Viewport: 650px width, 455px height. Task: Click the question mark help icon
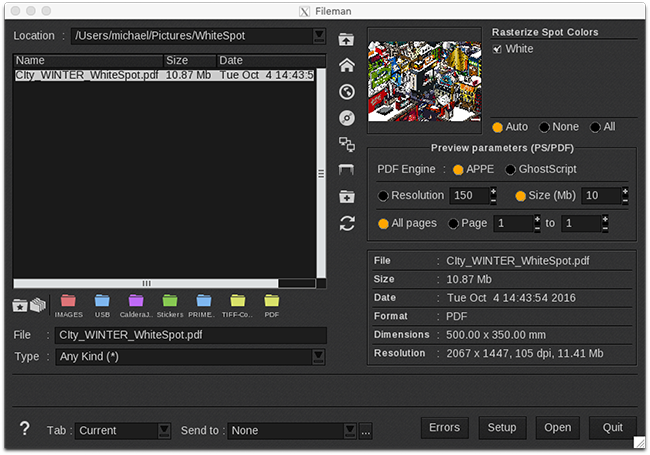[x=25, y=429]
